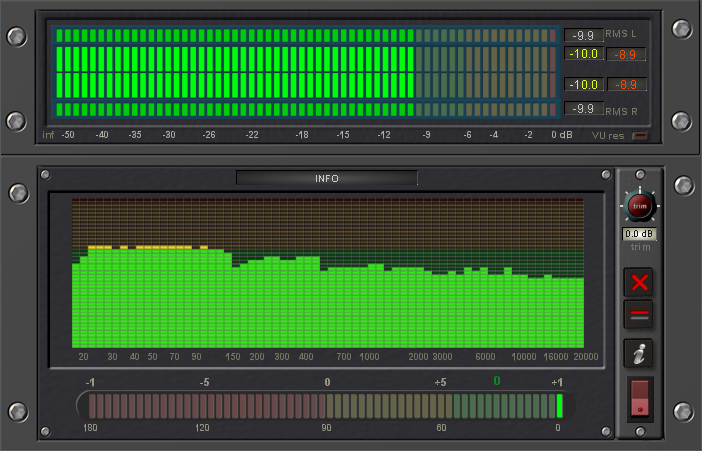This screenshot has width=702, height=451.
Task: Click the 'trim' label under value box
Action: 640,247
